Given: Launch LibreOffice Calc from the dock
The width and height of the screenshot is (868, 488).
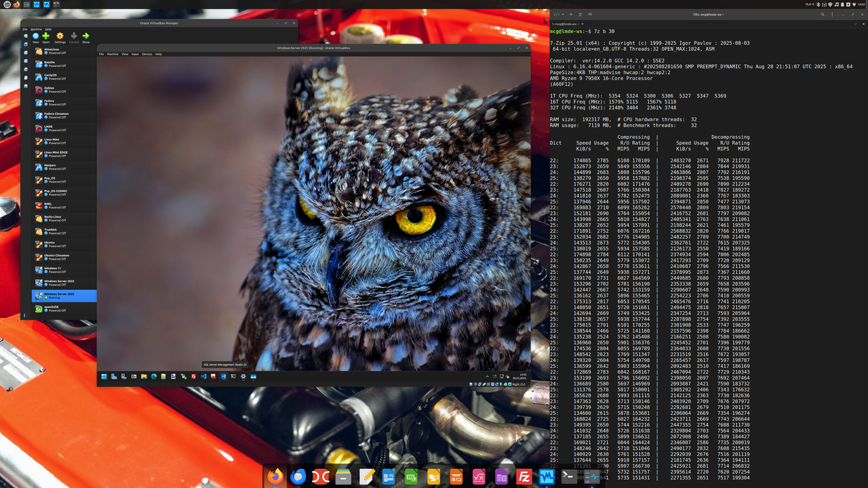Looking at the screenshot, I should click(411, 476).
